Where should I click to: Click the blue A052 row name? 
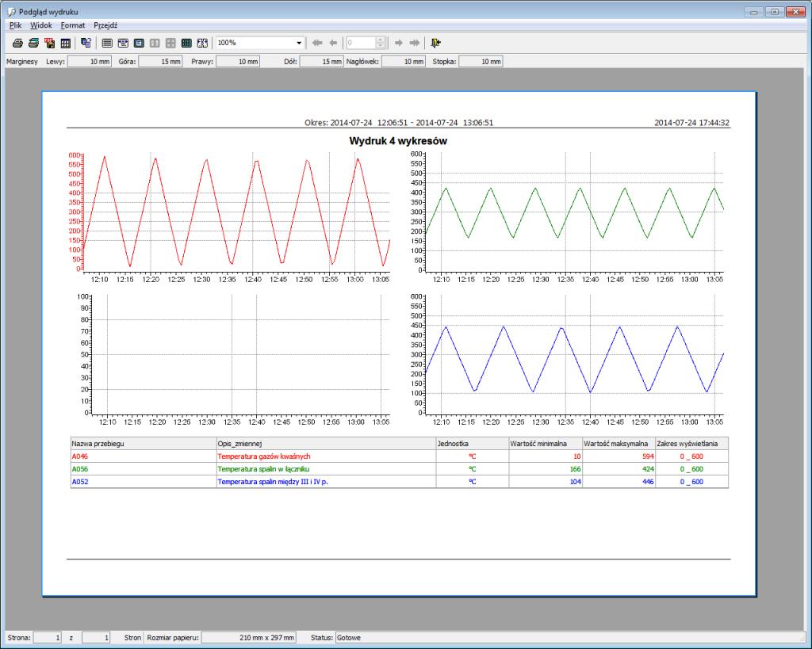tap(80, 482)
